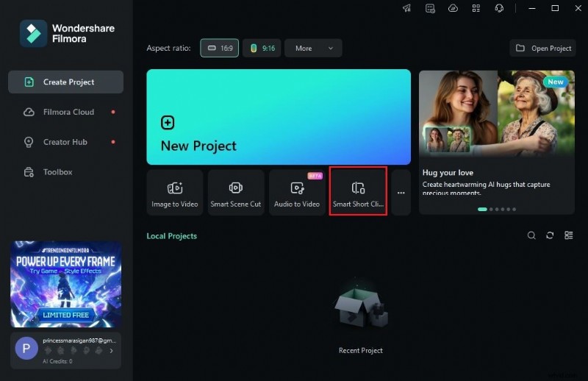Click the paper plane icon in title bar
The height and width of the screenshot is (381, 588).
pos(406,8)
